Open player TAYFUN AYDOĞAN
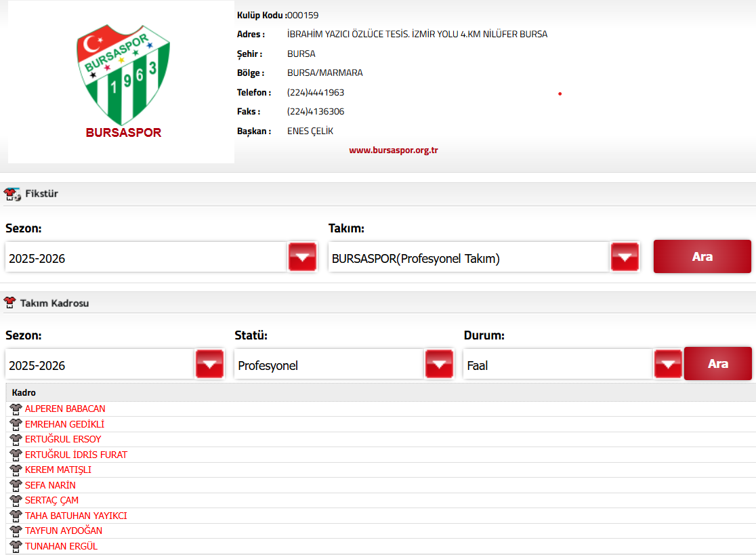Image resolution: width=756 pixels, height=559 pixels. (x=64, y=531)
